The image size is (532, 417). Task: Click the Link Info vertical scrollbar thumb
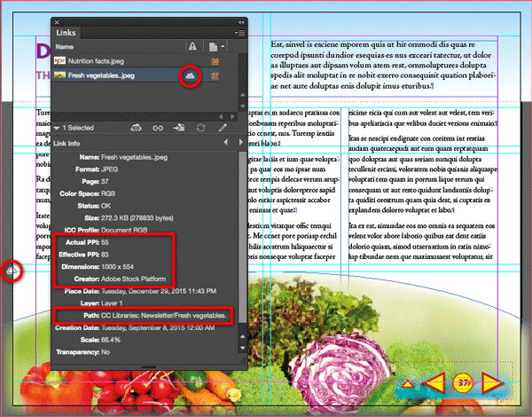[242, 237]
